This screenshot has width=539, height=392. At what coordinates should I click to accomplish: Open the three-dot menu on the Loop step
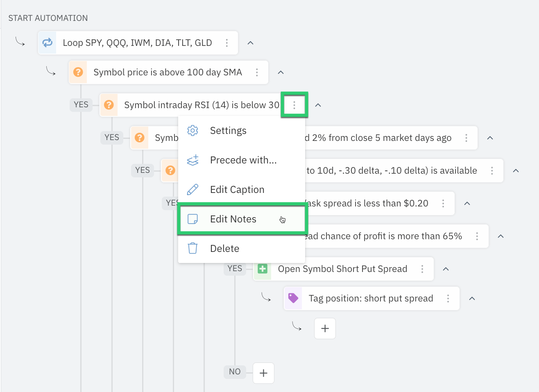[x=227, y=43]
